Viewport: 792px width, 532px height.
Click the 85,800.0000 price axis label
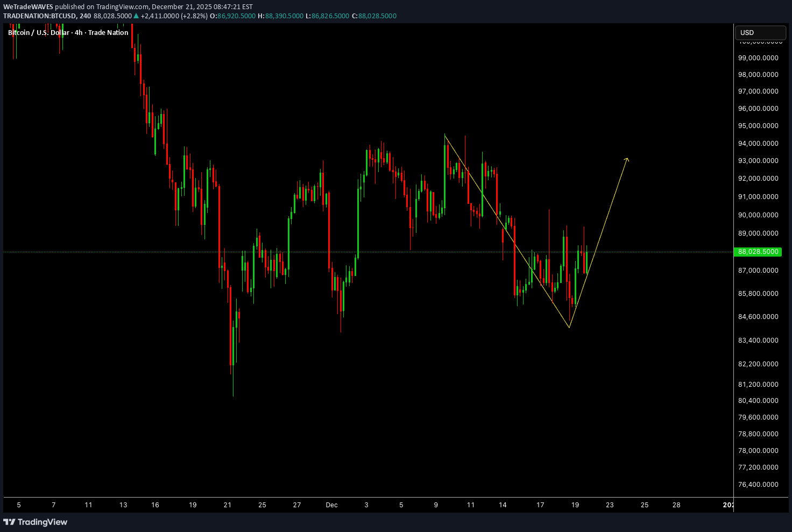pos(758,294)
